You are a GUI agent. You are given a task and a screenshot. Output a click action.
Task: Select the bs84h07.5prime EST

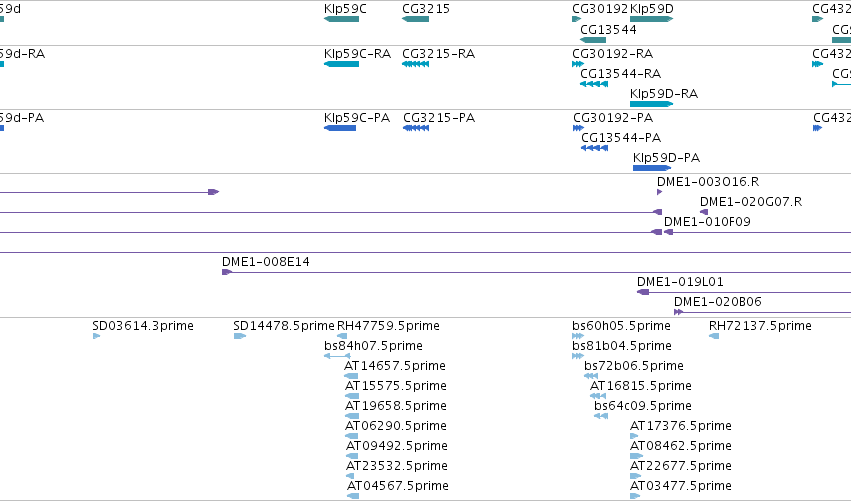point(337,356)
